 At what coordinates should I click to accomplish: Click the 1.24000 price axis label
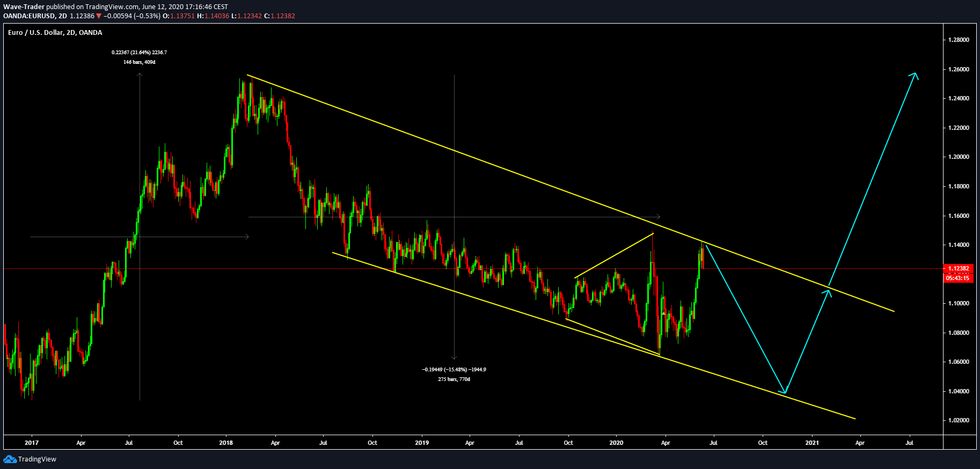959,98
